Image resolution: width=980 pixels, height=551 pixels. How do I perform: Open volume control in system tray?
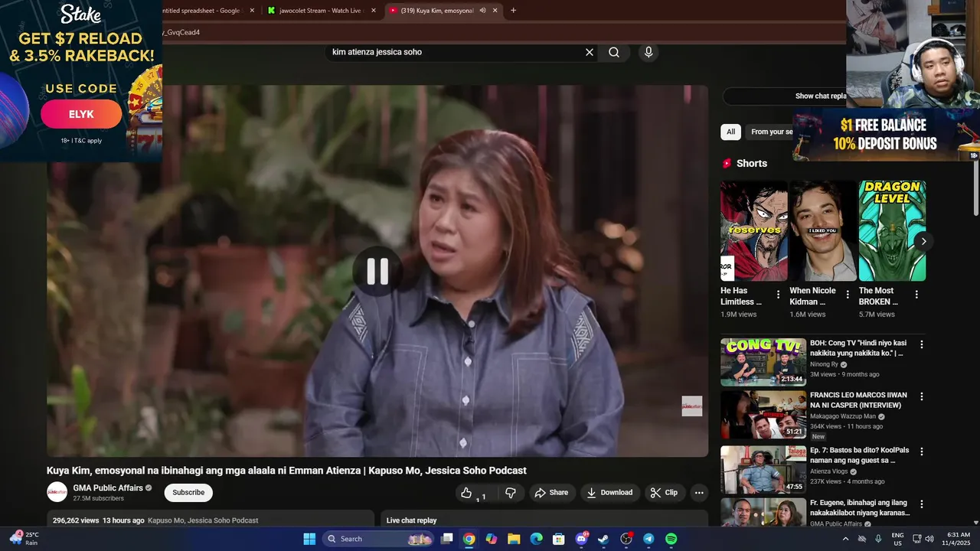tap(929, 539)
